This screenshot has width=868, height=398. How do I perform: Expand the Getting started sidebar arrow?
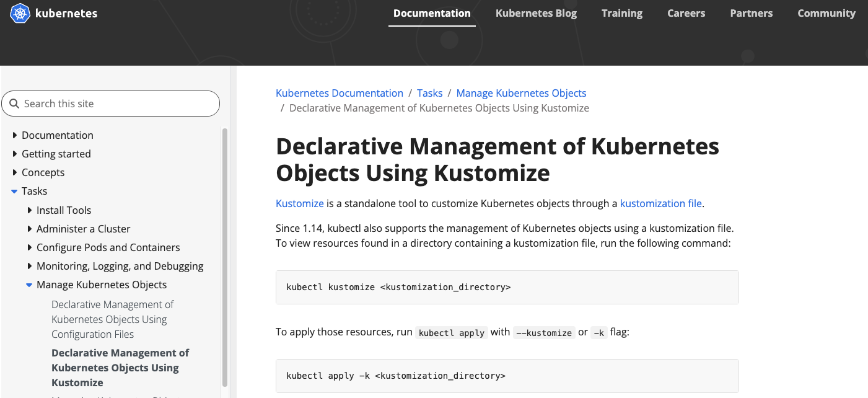click(14, 154)
